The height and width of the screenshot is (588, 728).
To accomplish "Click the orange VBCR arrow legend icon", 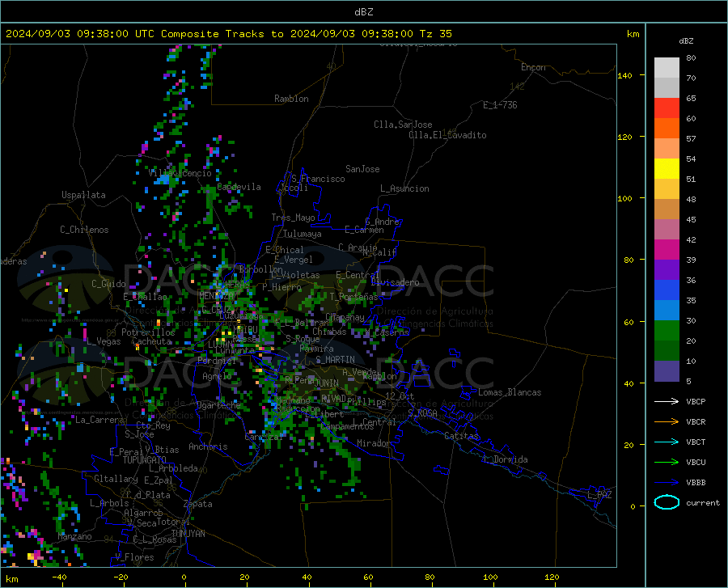I will click(x=667, y=421).
